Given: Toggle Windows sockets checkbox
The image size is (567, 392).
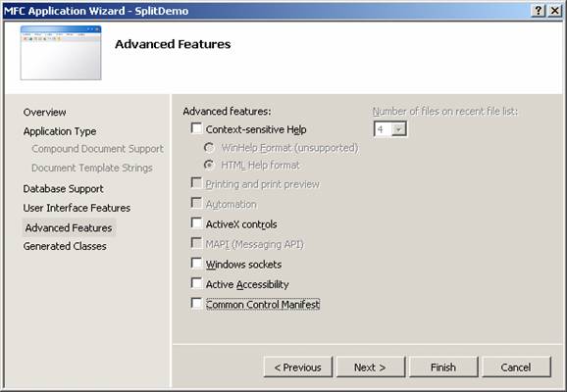Looking at the screenshot, I should pyautogui.click(x=196, y=263).
